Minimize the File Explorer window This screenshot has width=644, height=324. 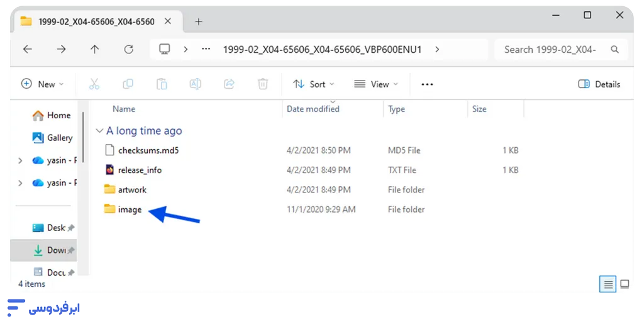[x=556, y=15]
